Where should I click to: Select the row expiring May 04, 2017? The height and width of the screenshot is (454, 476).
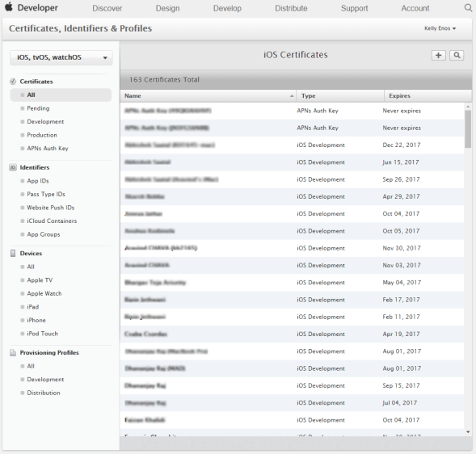coord(292,283)
